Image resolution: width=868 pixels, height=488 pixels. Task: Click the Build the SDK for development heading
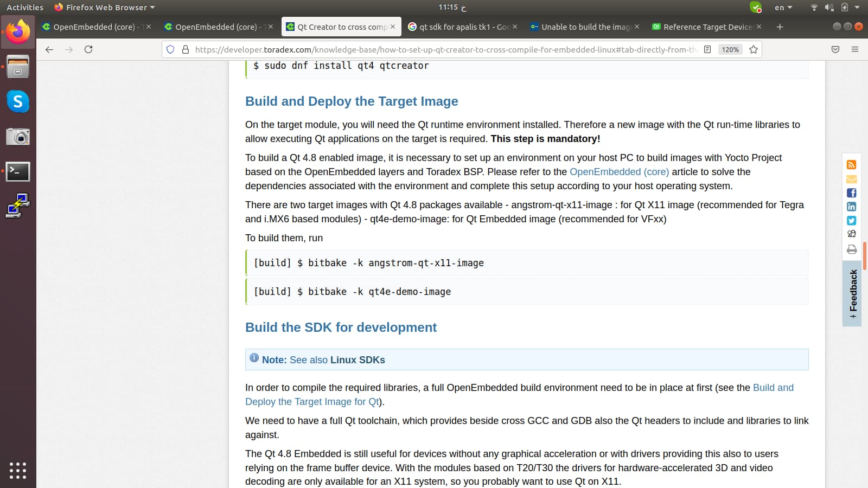(341, 328)
